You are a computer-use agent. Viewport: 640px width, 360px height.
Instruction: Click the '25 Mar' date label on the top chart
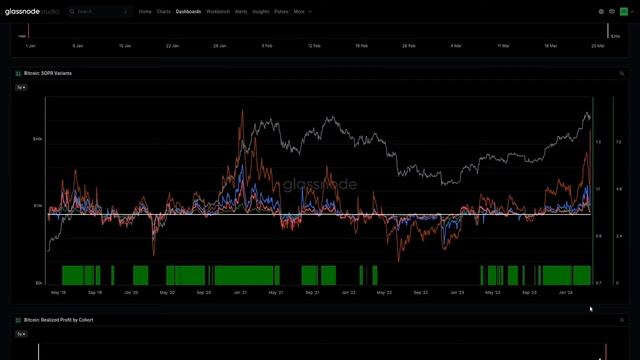click(x=598, y=46)
